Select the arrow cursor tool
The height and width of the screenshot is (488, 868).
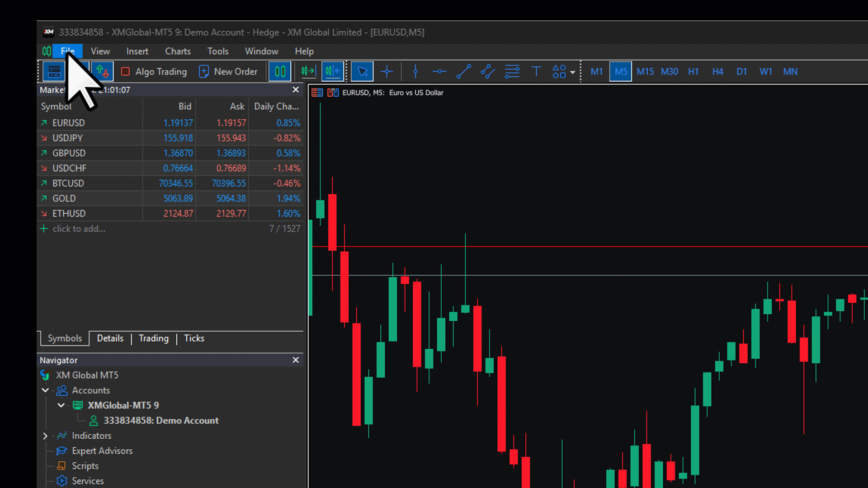[362, 71]
